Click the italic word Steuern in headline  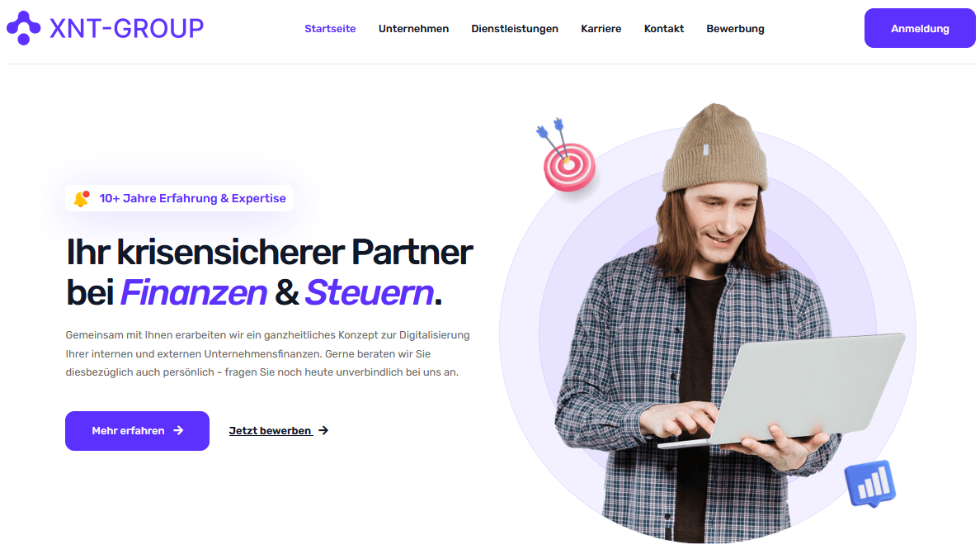(x=370, y=292)
